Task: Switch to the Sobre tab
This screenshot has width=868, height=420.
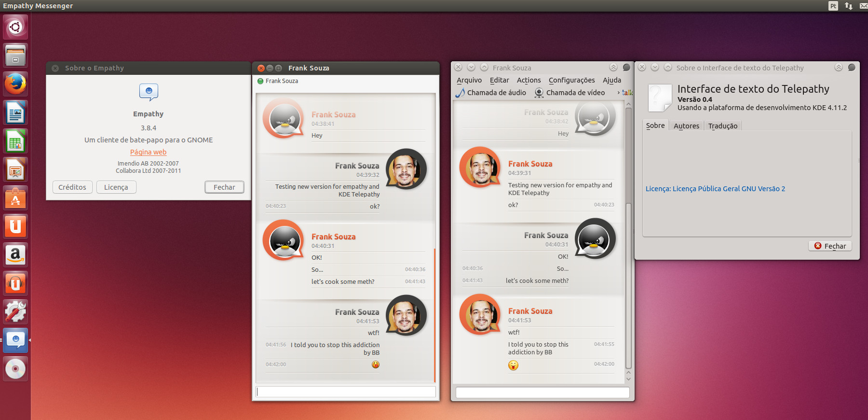Action: click(x=655, y=126)
